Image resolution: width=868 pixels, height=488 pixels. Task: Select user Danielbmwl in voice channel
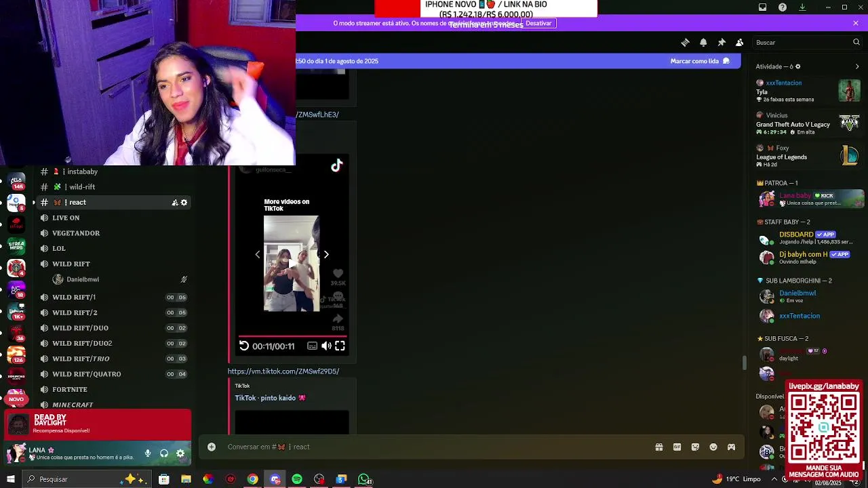point(120,279)
